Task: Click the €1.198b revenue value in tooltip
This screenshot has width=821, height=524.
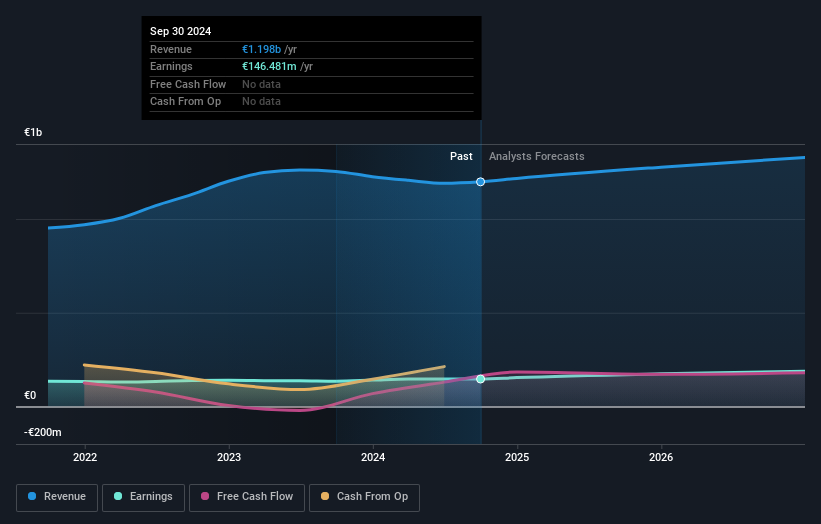Action: [x=261, y=49]
